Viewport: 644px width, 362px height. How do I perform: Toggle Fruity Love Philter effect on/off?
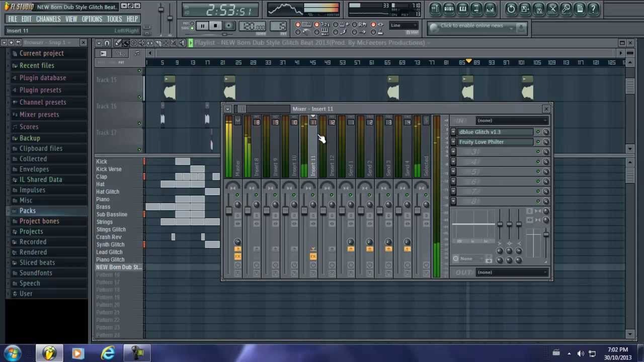point(538,142)
